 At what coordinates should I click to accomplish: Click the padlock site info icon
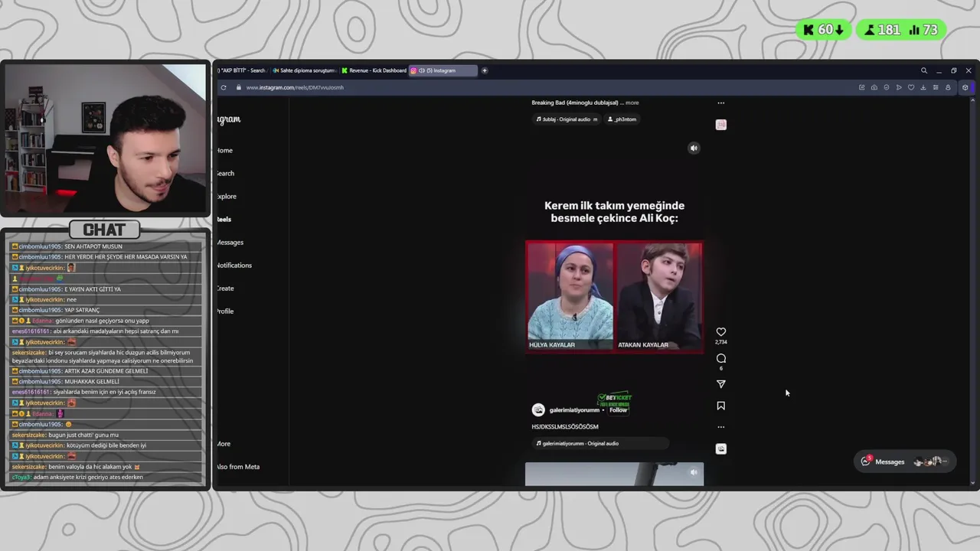(x=238, y=87)
